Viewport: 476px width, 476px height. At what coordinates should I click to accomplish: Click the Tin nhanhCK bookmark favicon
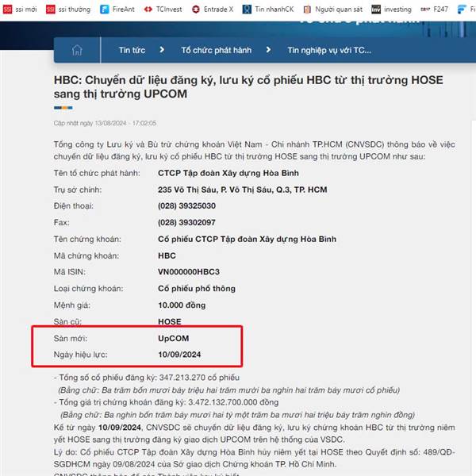(x=247, y=10)
